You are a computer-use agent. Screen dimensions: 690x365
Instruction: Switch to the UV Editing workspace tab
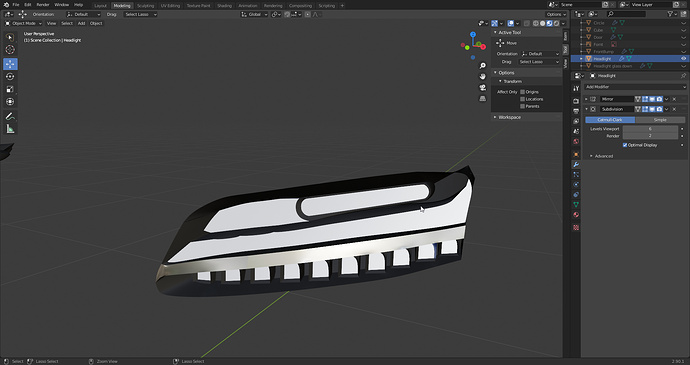click(x=170, y=6)
